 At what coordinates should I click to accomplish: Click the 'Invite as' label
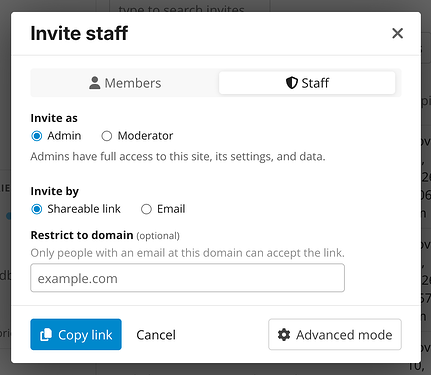pyautogui.click(x=54, y=118)
